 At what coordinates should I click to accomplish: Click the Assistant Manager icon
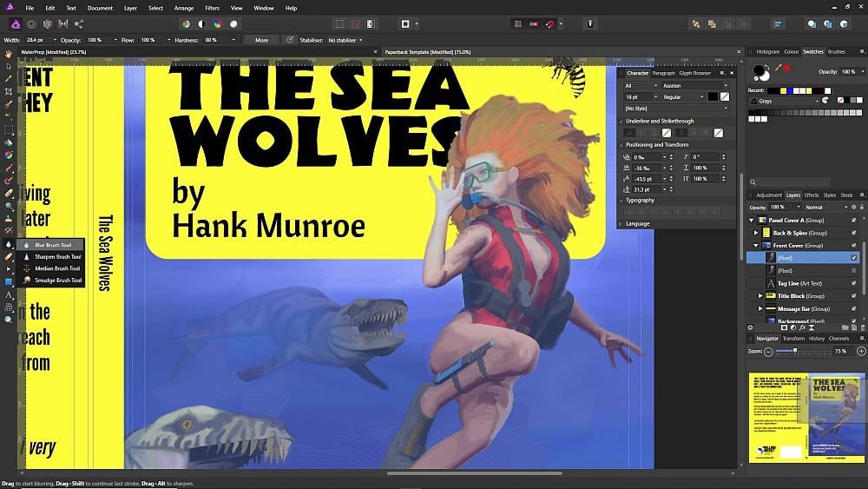(590, 23)
